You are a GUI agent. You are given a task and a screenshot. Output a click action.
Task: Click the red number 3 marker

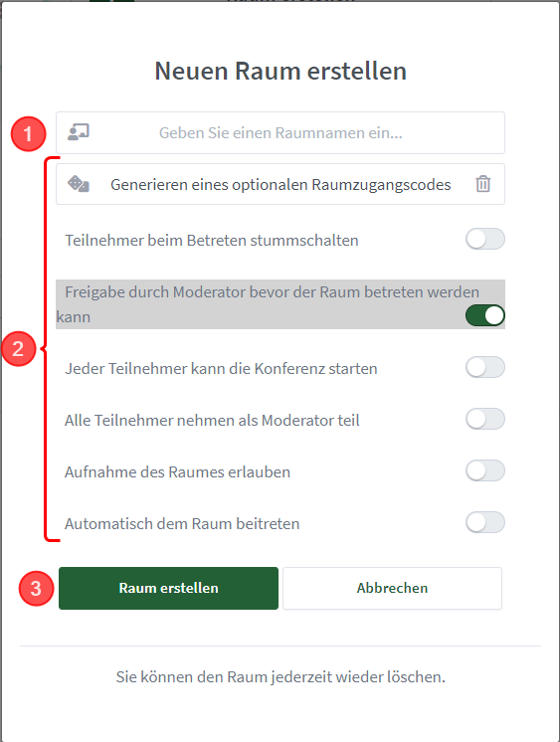coord(37,588)
